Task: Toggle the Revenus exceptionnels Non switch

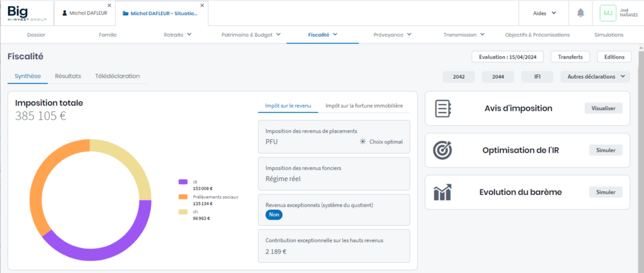Action: pyautogui.click(x=274, y=214)
